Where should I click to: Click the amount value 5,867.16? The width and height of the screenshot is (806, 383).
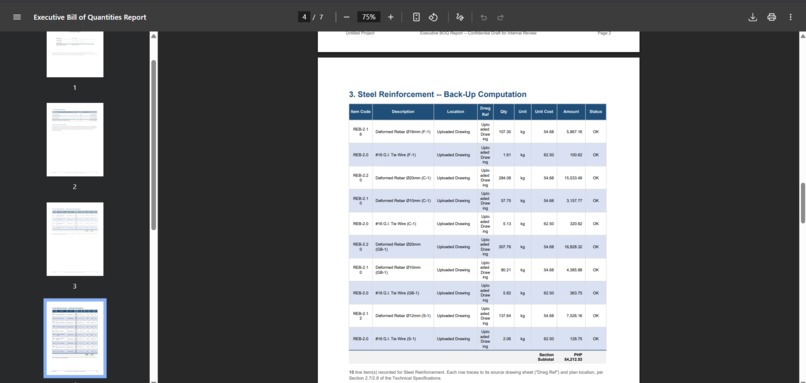point(574,132)
